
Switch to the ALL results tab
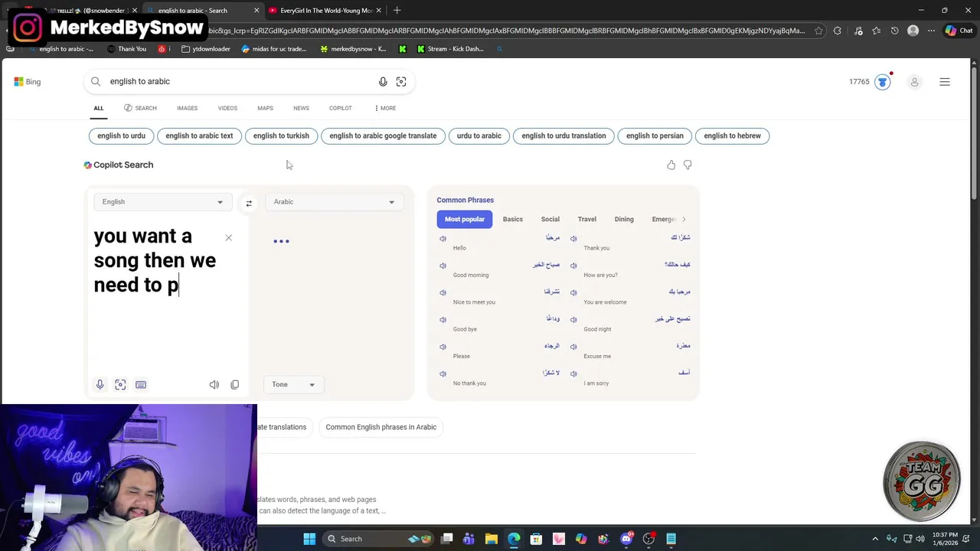[x=99, y=108]
